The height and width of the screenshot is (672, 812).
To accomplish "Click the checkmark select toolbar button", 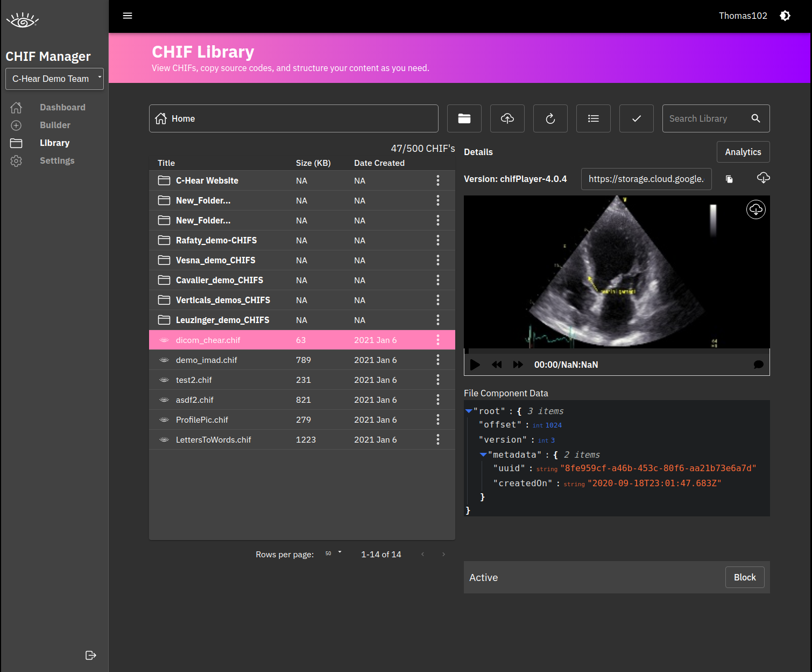I will [637, 118].
